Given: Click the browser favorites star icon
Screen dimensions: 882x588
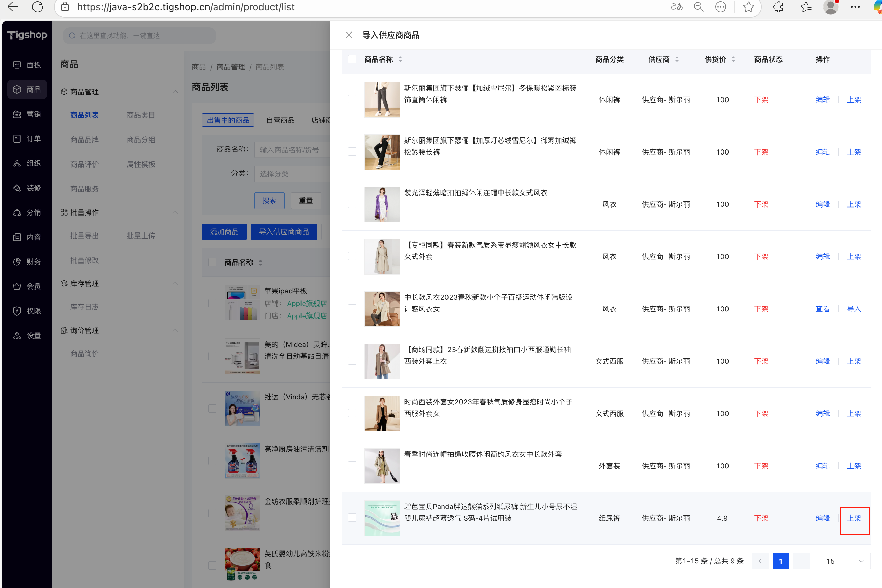Looking at the screenshot, I should (x=748, y=7).
